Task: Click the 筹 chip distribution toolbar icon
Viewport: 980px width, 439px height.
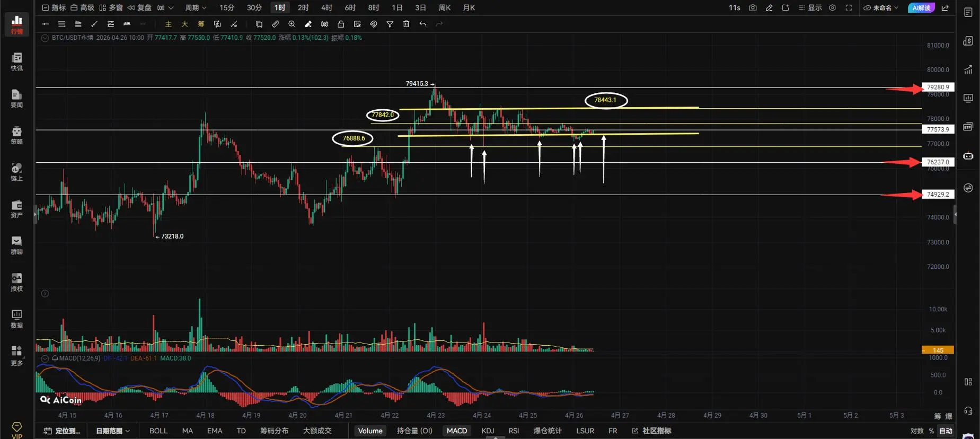Action: [x=201, y=24]
